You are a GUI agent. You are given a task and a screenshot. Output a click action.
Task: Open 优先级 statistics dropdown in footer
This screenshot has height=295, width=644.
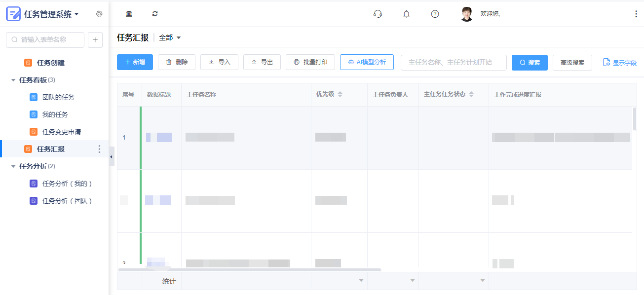[361, 281]
